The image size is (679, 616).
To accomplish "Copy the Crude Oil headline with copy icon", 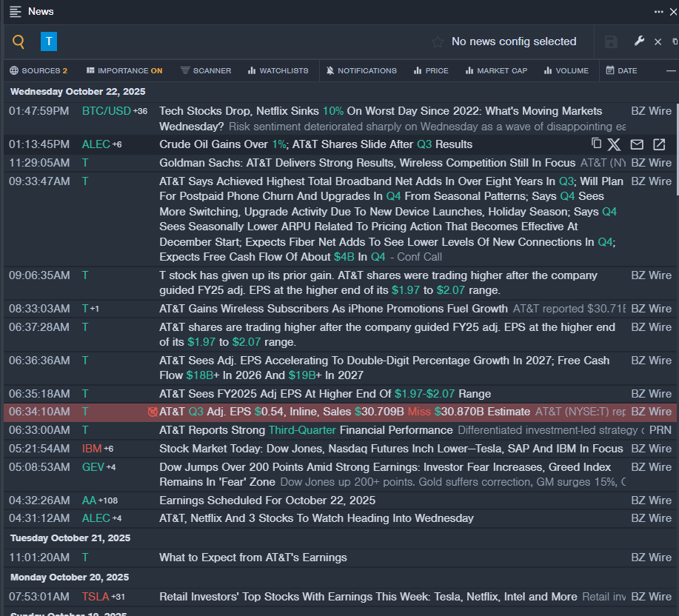I will pyautogui.click(x=596, y=144).
